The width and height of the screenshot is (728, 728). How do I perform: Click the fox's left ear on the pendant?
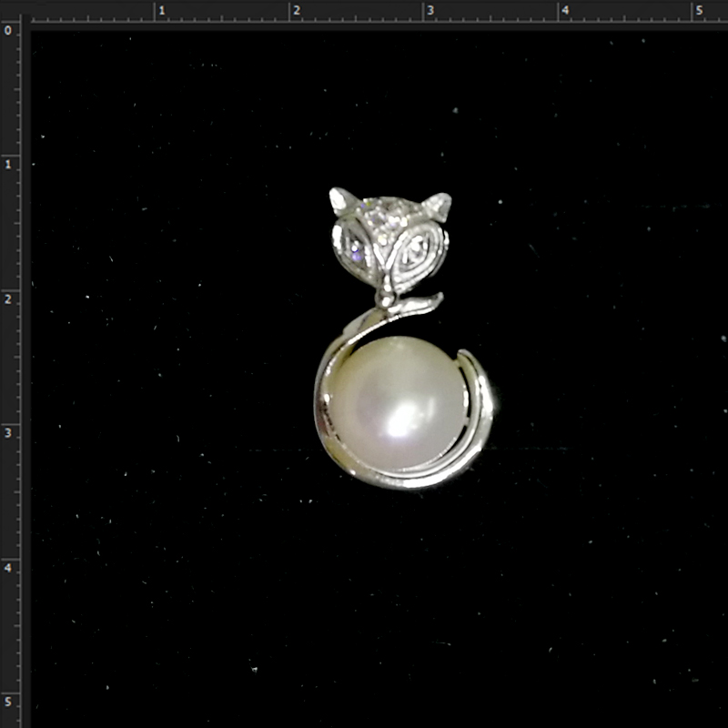(342, 200)
